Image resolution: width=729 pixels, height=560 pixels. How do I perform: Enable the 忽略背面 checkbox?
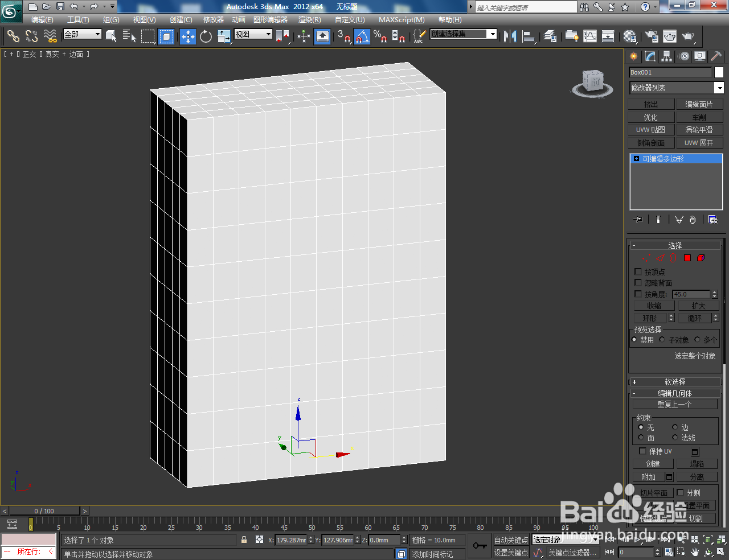638,282
